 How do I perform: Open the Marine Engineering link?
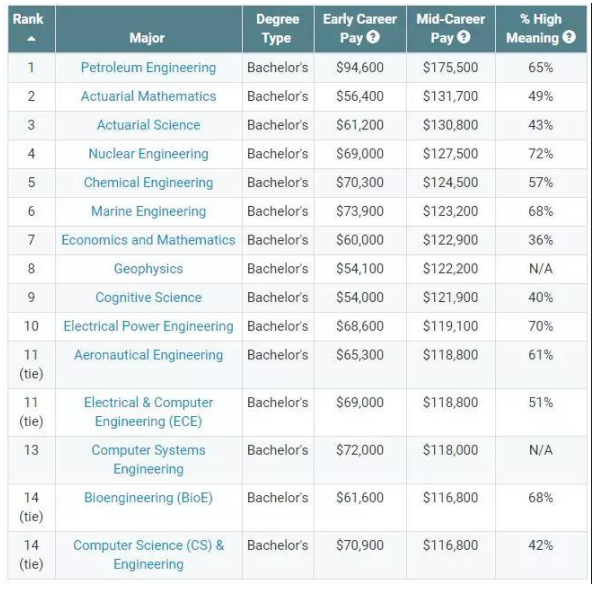[148, 211]
